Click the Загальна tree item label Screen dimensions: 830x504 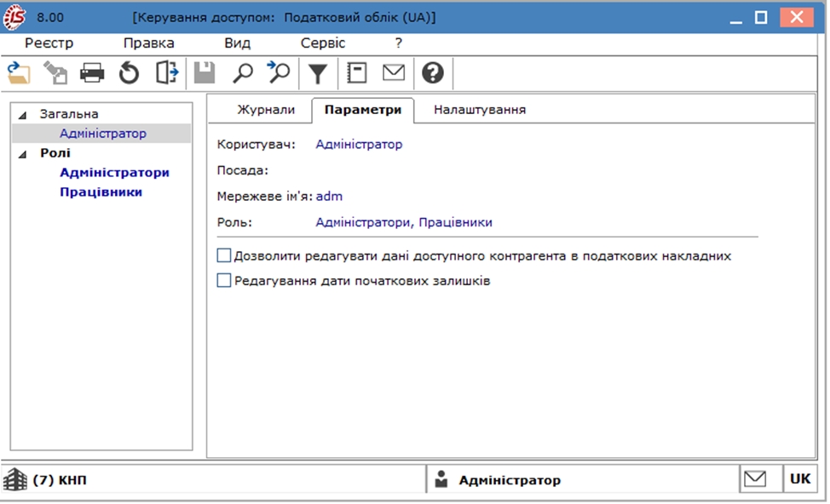click(69, 114)
